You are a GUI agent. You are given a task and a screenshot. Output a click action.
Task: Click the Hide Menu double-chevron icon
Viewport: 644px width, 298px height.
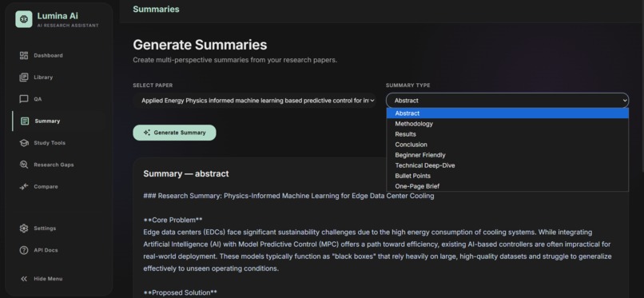pyautogui.click(x=24, y=279)
